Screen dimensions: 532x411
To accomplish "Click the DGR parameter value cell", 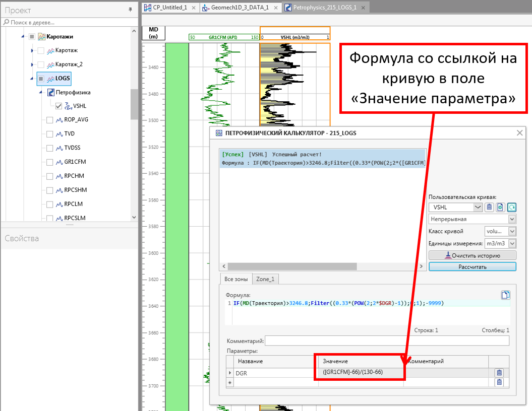I will [361, 372].
